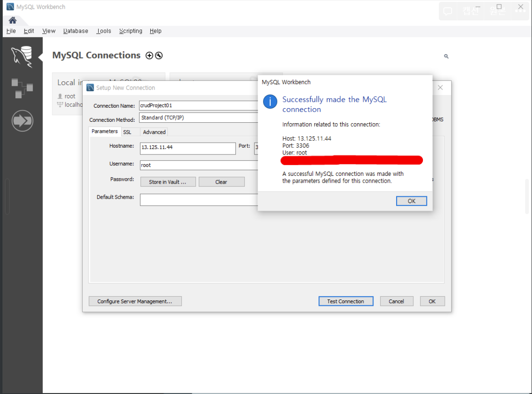Click OK in Setup New Connection dialog
The width and height of the screenshot is (532, 394).
tap(432, 301)
